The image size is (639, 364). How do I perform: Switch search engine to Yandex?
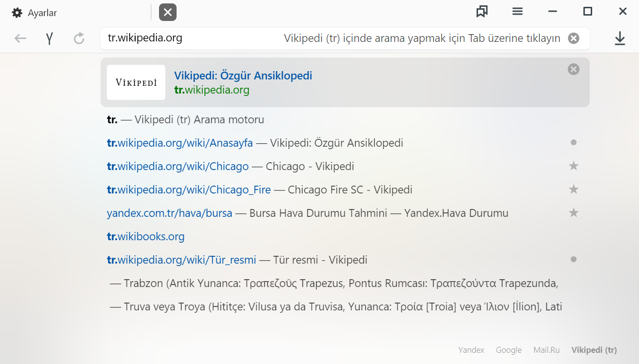click(x=471, y=350)
